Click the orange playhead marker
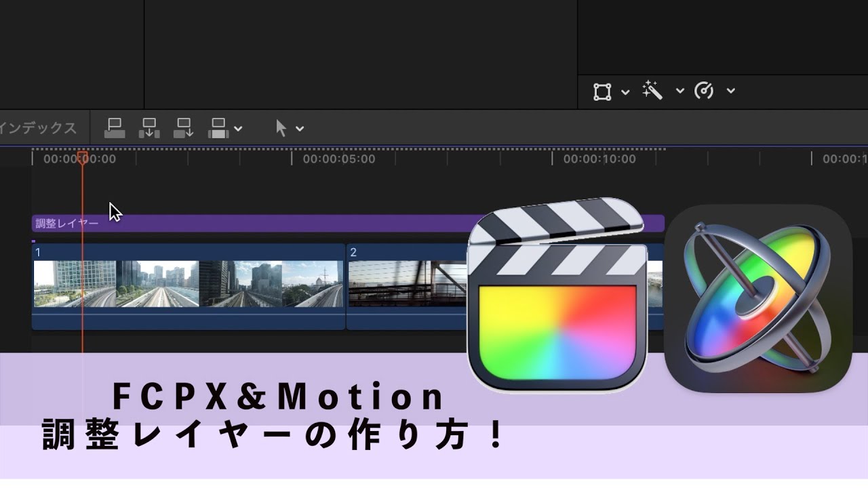 coord(83,158)
